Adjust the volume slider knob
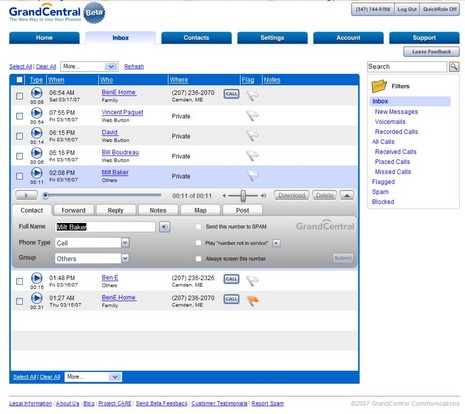This screenshot has height=414, width=465. point(243,196)
